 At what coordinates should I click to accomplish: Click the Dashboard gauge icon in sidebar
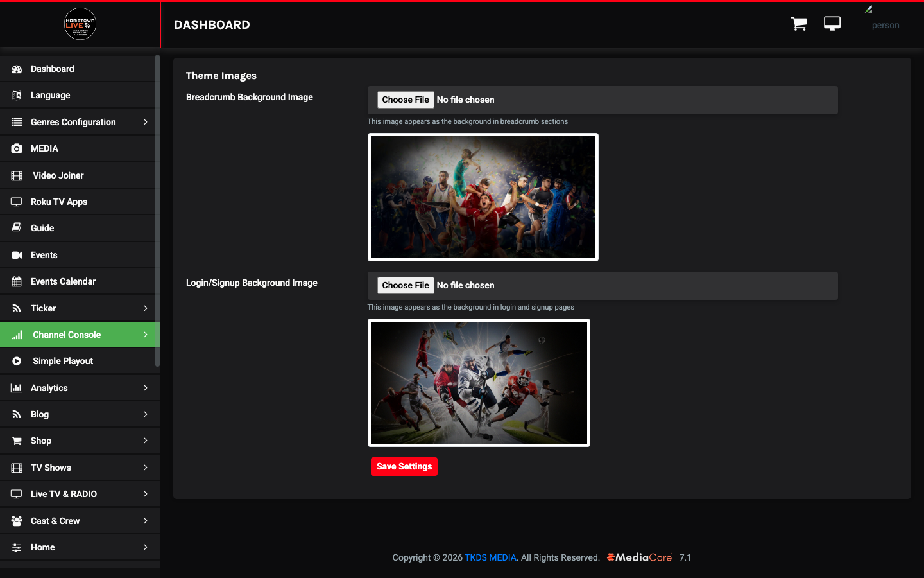pos(17,69)
